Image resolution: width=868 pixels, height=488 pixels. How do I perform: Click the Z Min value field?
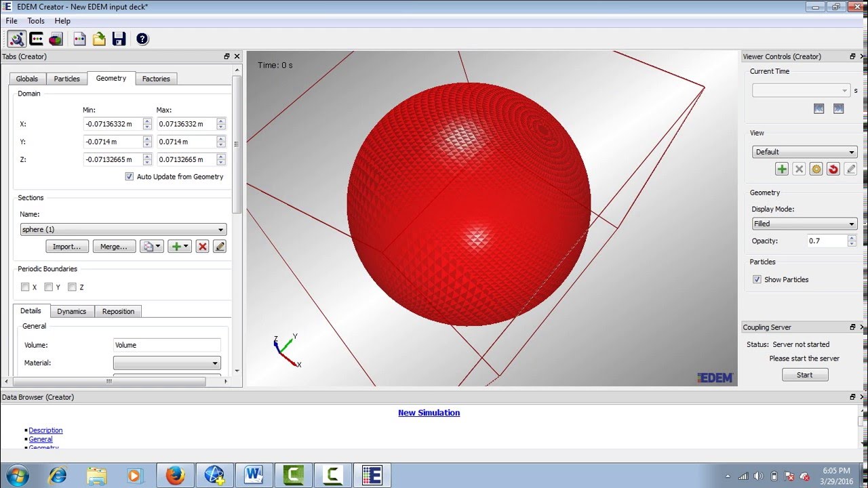(113, 159)
